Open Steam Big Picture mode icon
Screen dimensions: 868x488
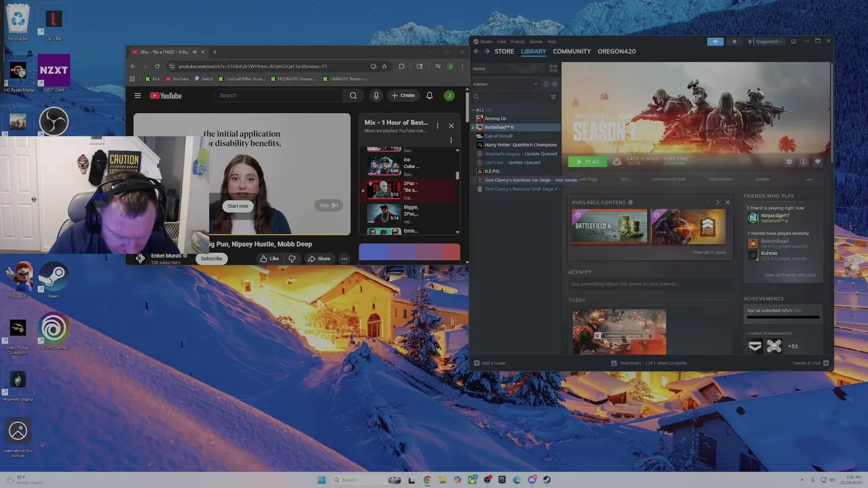(x=793, y=41)
